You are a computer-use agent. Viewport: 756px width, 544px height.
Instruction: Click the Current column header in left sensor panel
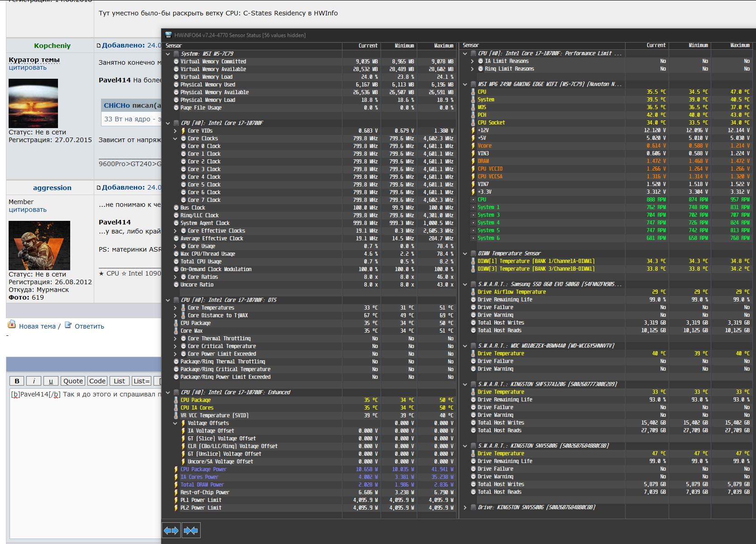click(361, 46)
